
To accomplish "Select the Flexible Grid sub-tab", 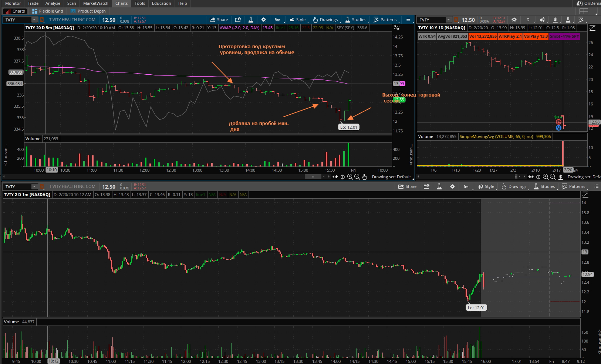I will pyautogui.click(x=48, y=11).
